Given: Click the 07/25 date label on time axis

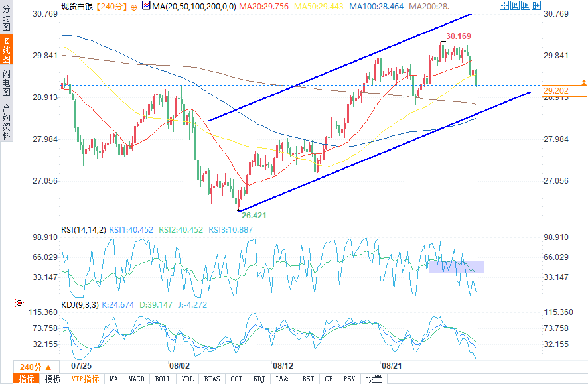Looking at the screenshot, I should tap(81, 365).
